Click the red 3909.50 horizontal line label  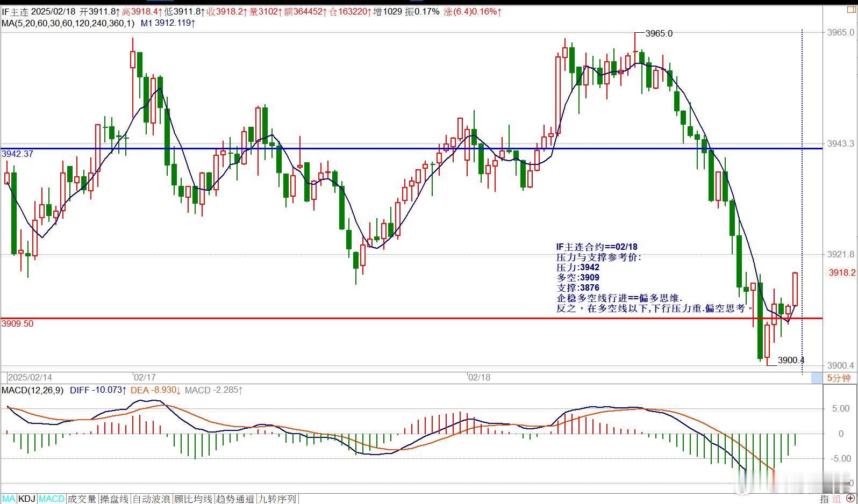pyautogui.click(x=18, y=323)
